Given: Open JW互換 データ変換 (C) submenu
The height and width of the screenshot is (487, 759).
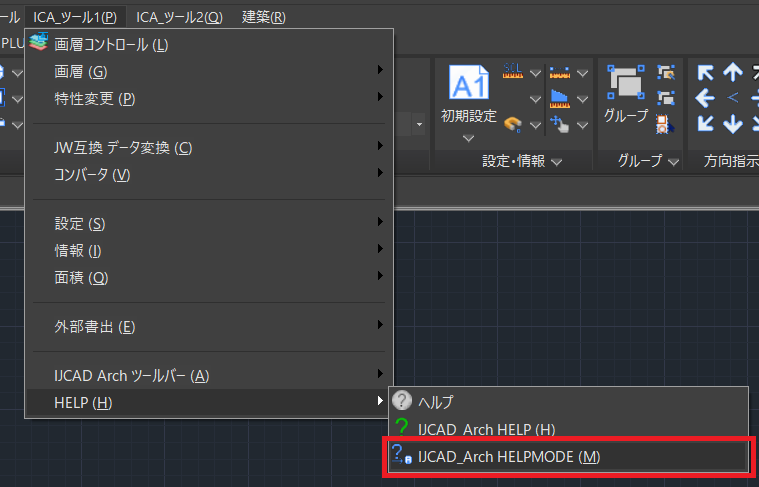Looking at the screenshot, I should 209,148.
